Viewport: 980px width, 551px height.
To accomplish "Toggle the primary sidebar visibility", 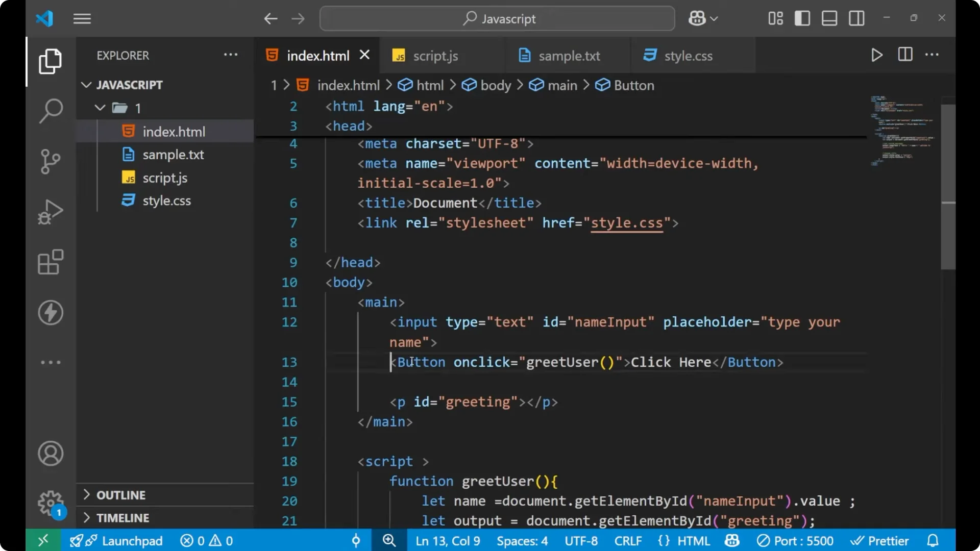I will (x=802, y=18).
